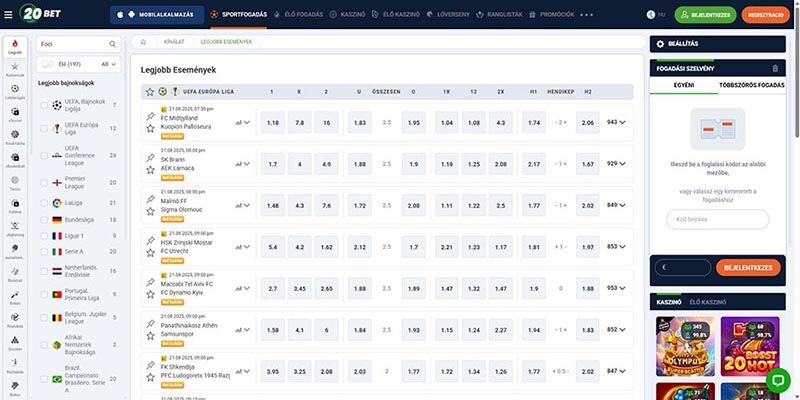Viewport: 800px width, 400px height.
Task: Open the hamburger main menu
Action: (8, 14)
